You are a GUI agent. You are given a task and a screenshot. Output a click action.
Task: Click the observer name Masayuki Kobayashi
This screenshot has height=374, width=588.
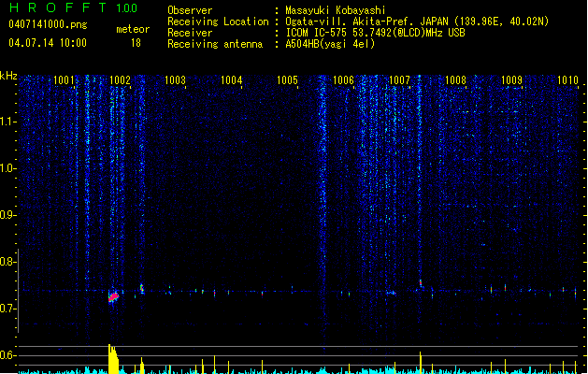pyautogui.click(x=336, y=10)
